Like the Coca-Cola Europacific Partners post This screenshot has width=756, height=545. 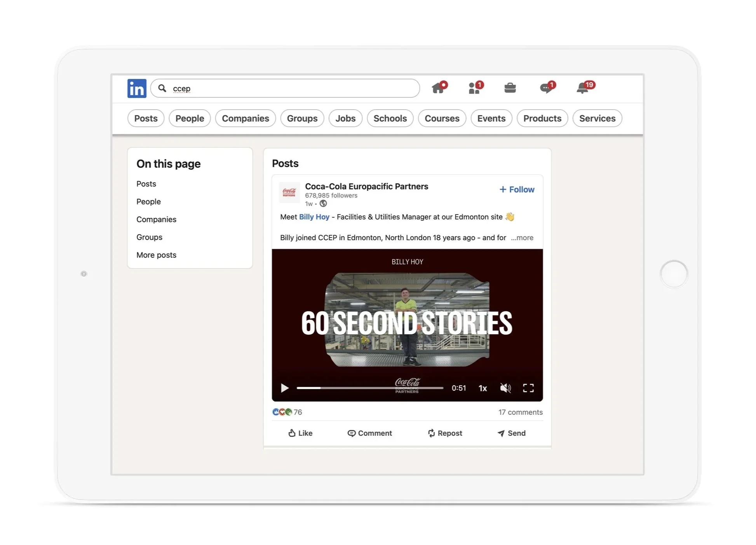pos(300,433)
